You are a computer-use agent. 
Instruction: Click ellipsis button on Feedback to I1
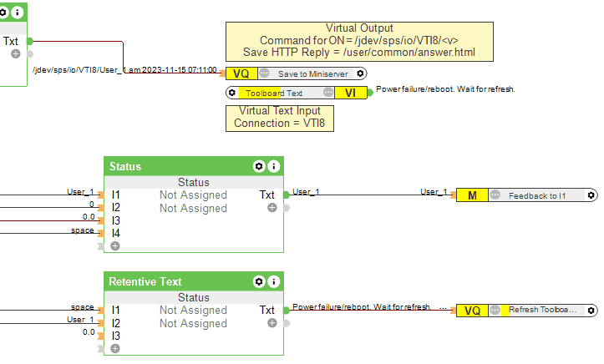pos(495,195)
